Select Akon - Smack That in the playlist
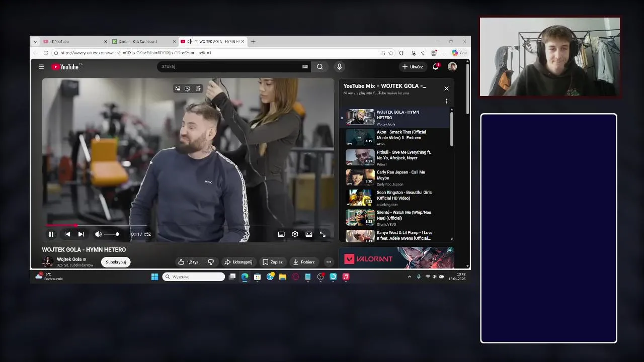Screen dimensions: 644x362 click(394, 137)
